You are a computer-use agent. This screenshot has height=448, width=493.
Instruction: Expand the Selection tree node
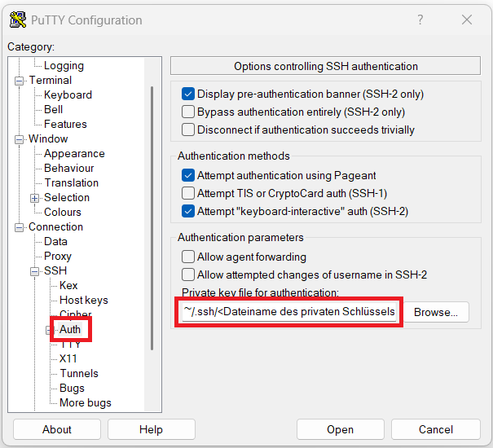point(35,198)
